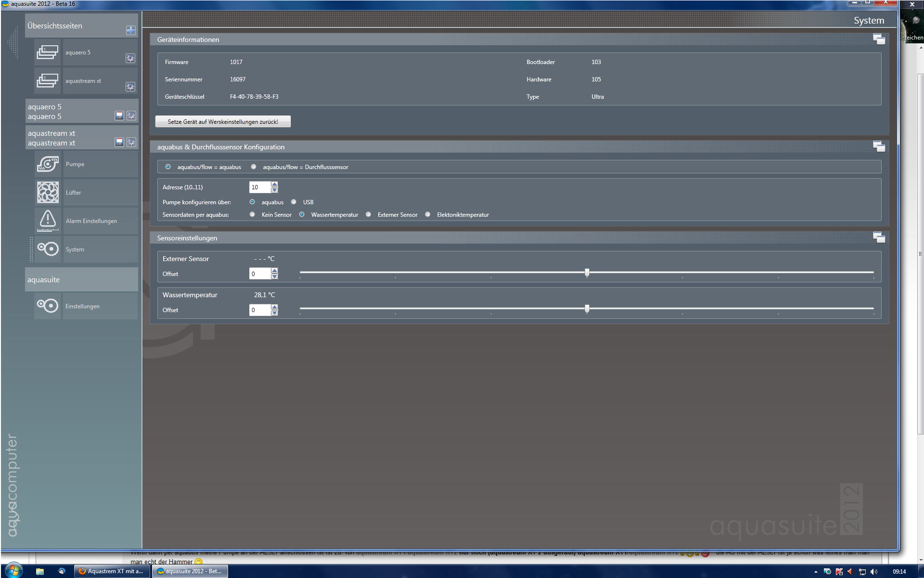Click the aquasuite Einstellungen gear icon
This screenshot has width=924, height=578.
[48, 306]
